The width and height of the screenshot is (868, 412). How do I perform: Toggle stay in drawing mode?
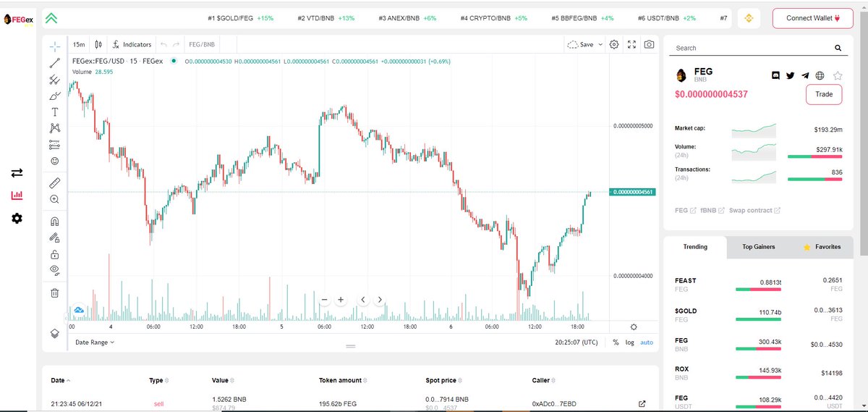(x=54, y=237)
